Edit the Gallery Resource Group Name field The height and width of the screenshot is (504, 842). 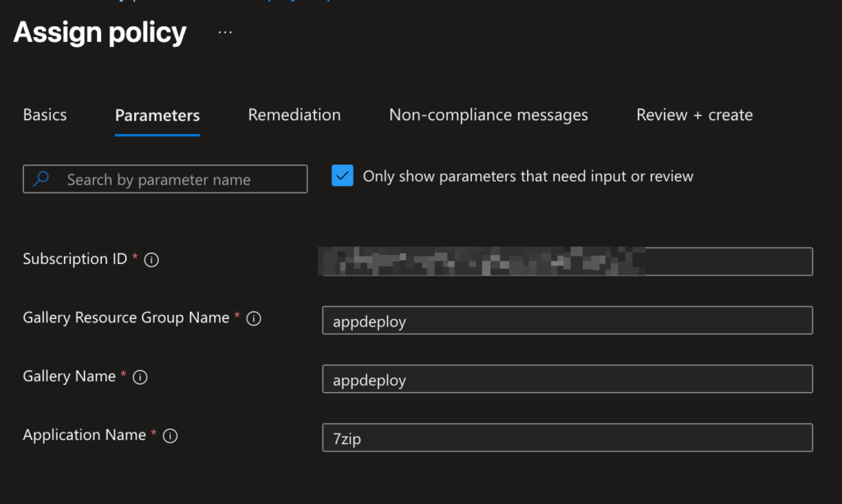567,321
